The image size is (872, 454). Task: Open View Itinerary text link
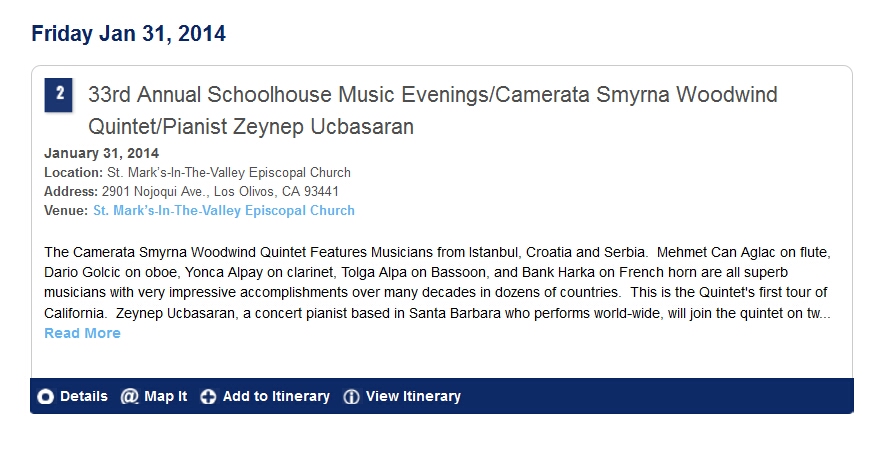pyautogui.click(x=413, y=396)
